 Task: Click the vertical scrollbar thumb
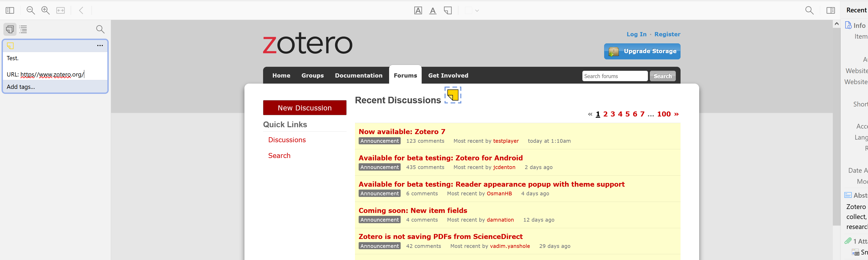click(x=836, y=126)
